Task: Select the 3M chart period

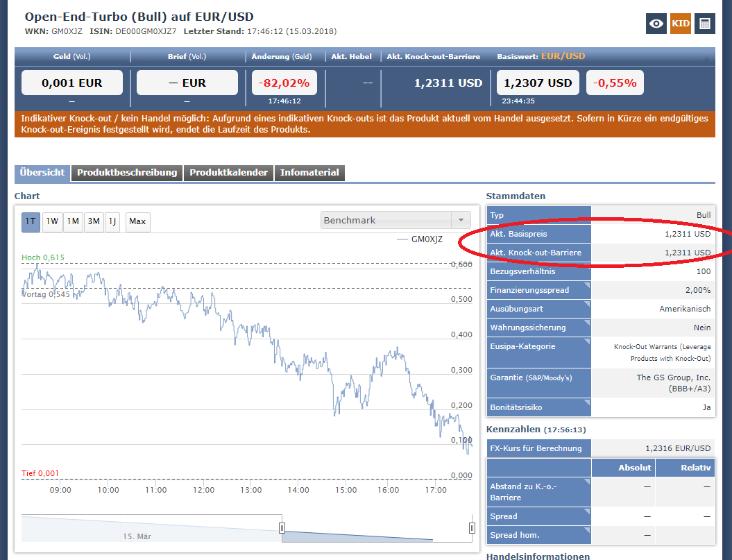Action: [94, 221]
